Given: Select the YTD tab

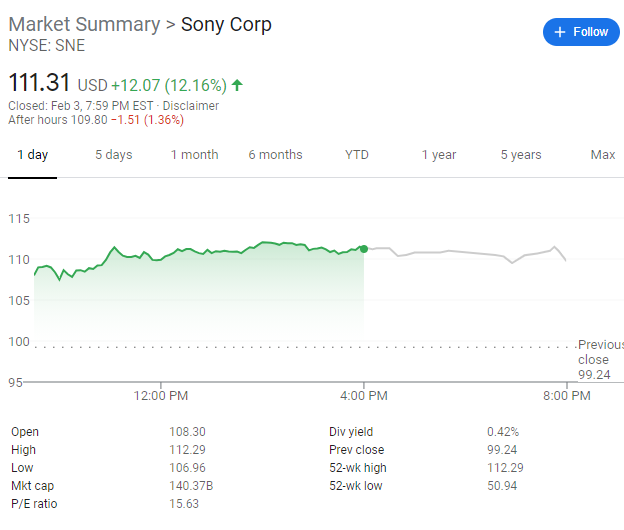Looking at the screenshot, I should [357, 155].
